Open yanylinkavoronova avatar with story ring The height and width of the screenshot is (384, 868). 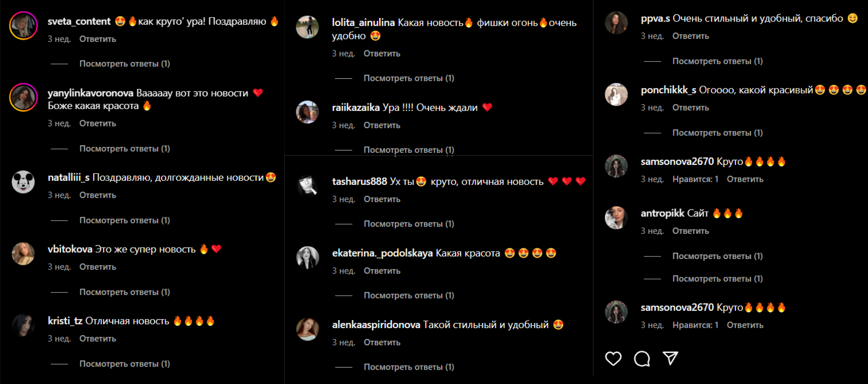(23, 97)
